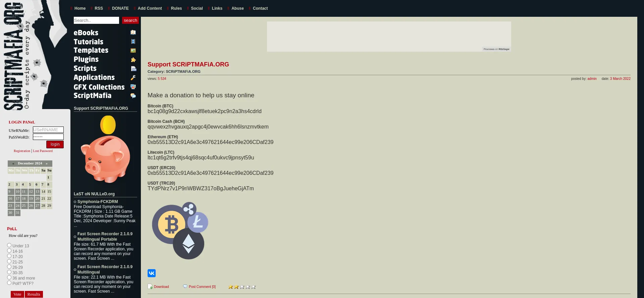
Task: Open the Rules menu item
Action: 176,8
